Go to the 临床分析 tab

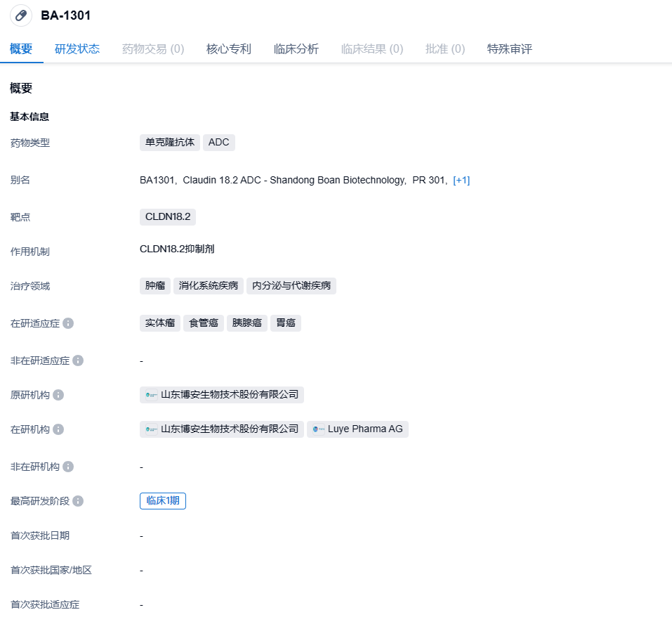point(296,48)
